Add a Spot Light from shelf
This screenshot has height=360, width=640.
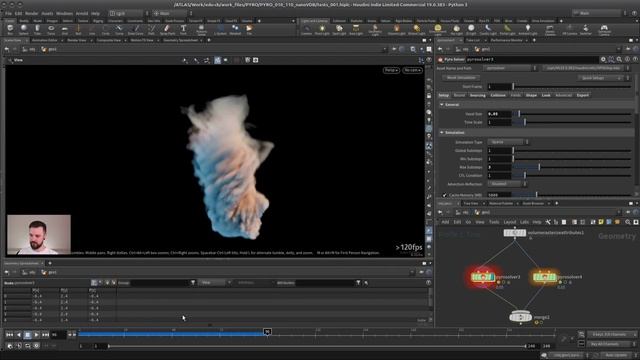[339, 29]
